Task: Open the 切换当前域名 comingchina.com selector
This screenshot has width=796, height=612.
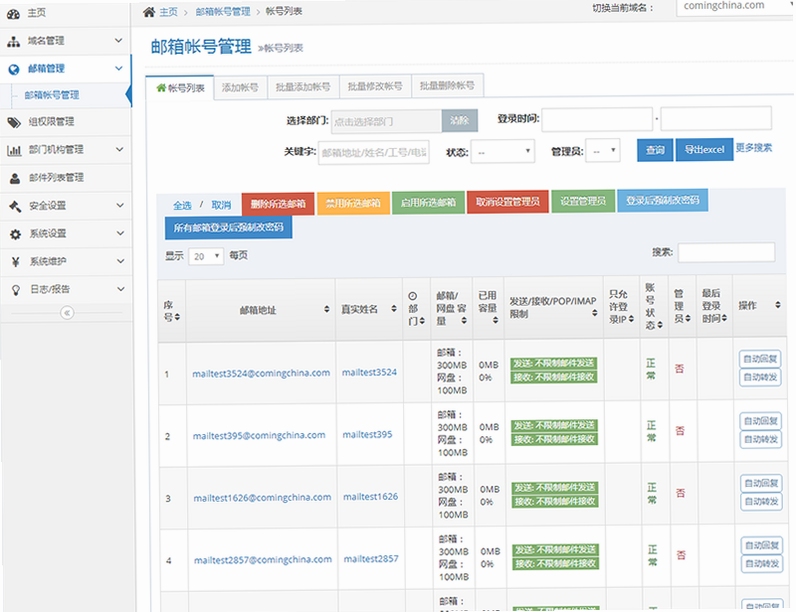Action: tap(734, 7)
